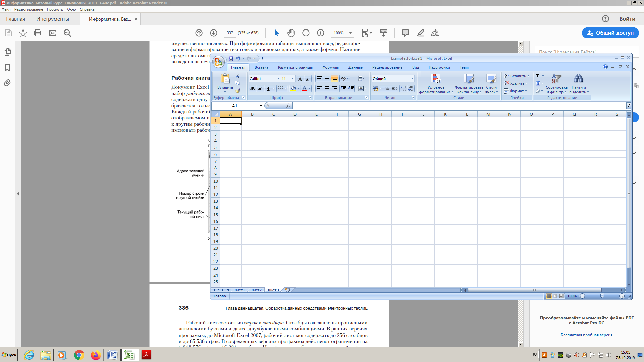This screenshot has width=644, height=362.
Task: Click the red font color button
Action: pos(304,88)
